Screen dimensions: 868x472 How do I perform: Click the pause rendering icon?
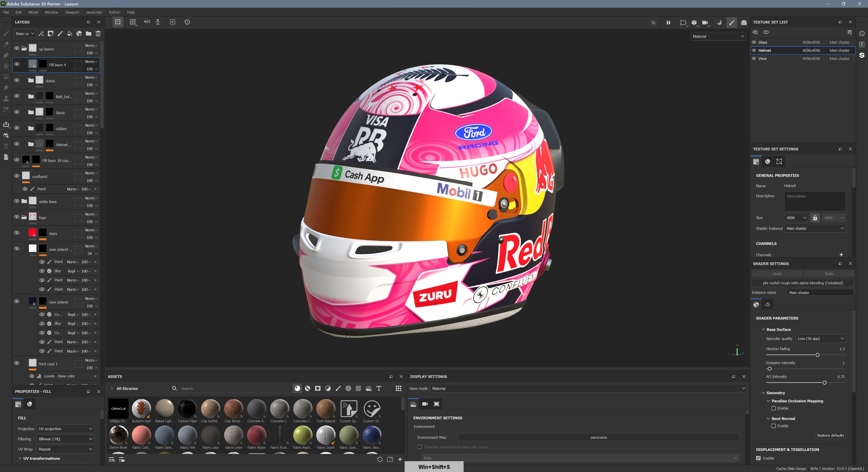coord(668,23)
